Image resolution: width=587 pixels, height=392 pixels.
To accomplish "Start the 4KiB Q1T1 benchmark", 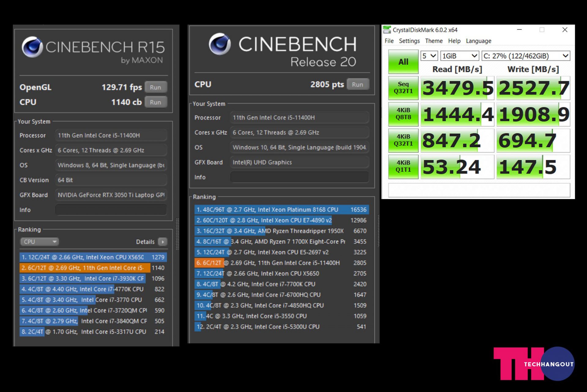I will (403, 167).
